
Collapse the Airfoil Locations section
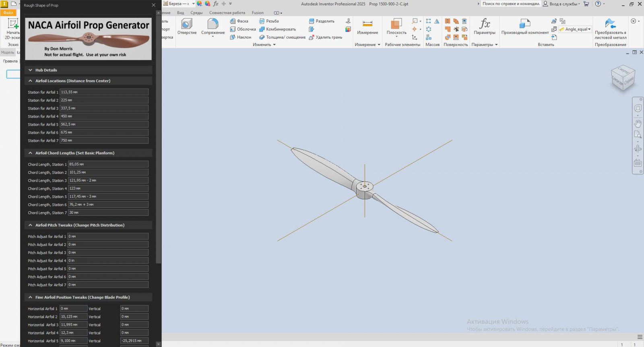(x=31, y=81)
